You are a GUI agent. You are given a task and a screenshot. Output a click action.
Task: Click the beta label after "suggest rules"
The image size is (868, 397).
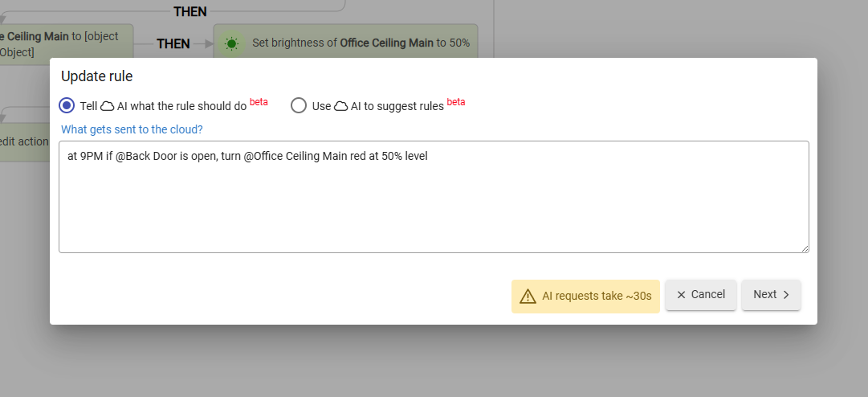point(456,102)
